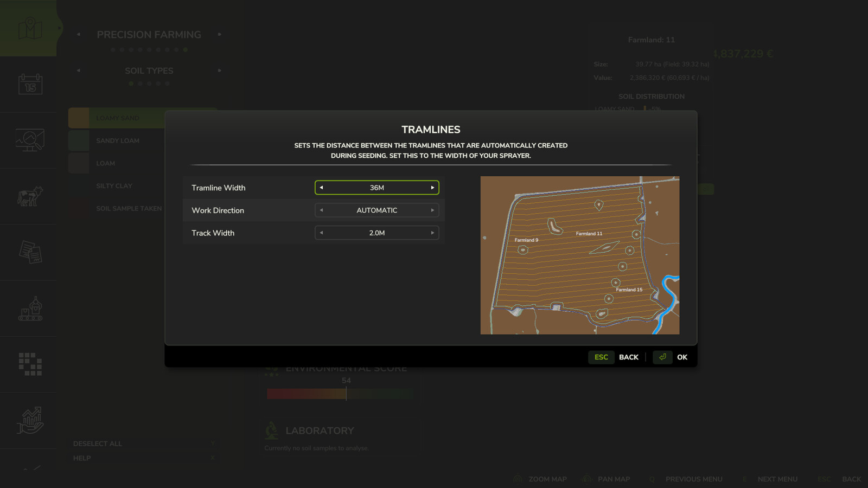Select next Work Direction option

pyautogui.click(x=432, y=210)
